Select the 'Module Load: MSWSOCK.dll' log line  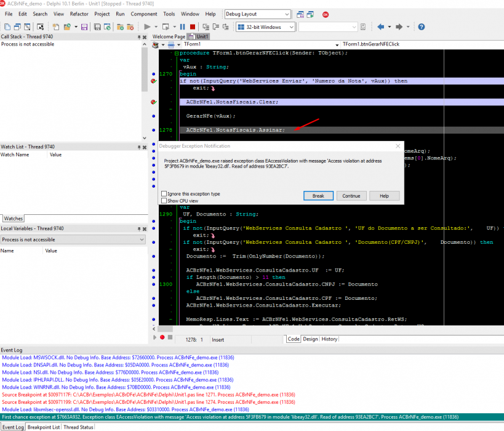118,357
